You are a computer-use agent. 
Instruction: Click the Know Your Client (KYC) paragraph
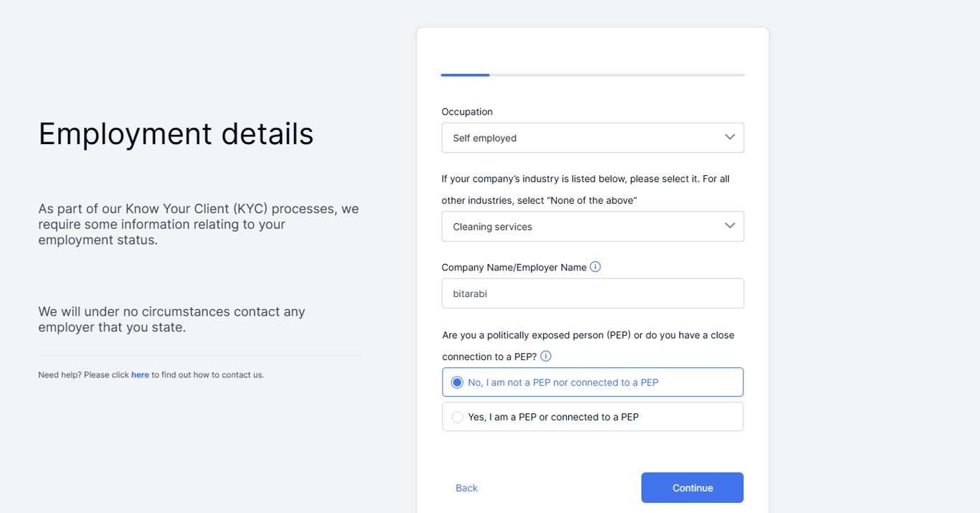tap(199, 224)
